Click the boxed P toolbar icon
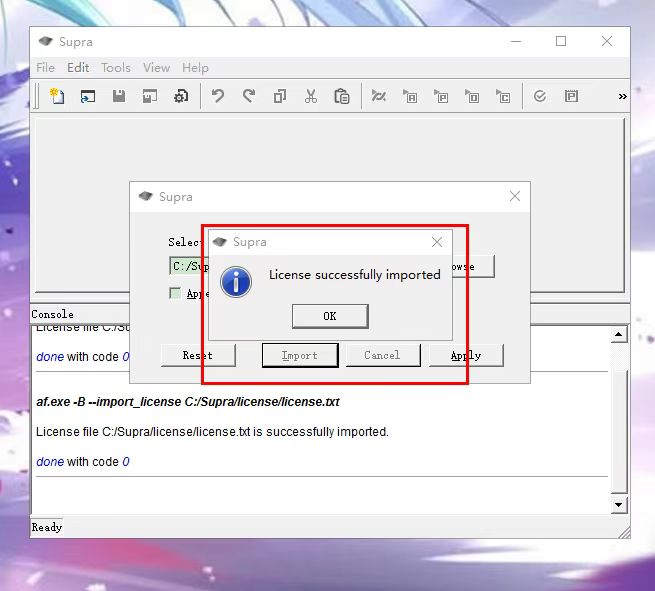Viewport: 655px width, 591px height. 571,96
